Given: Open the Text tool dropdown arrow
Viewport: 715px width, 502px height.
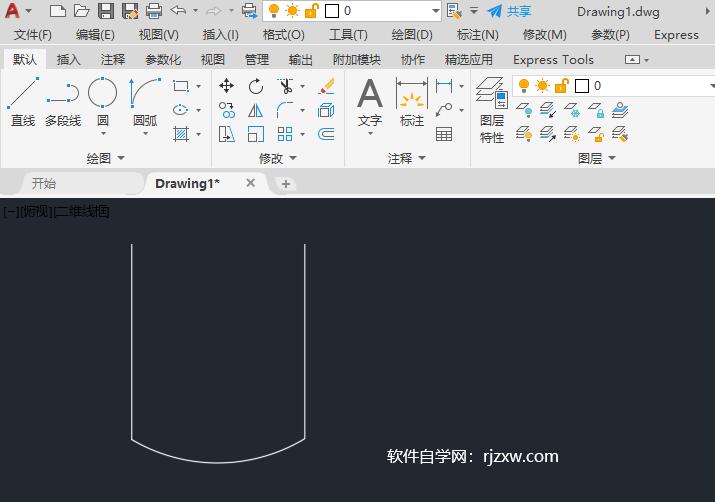Looking at the screenshot, I should pyautogui.click(x=370, y=134).
